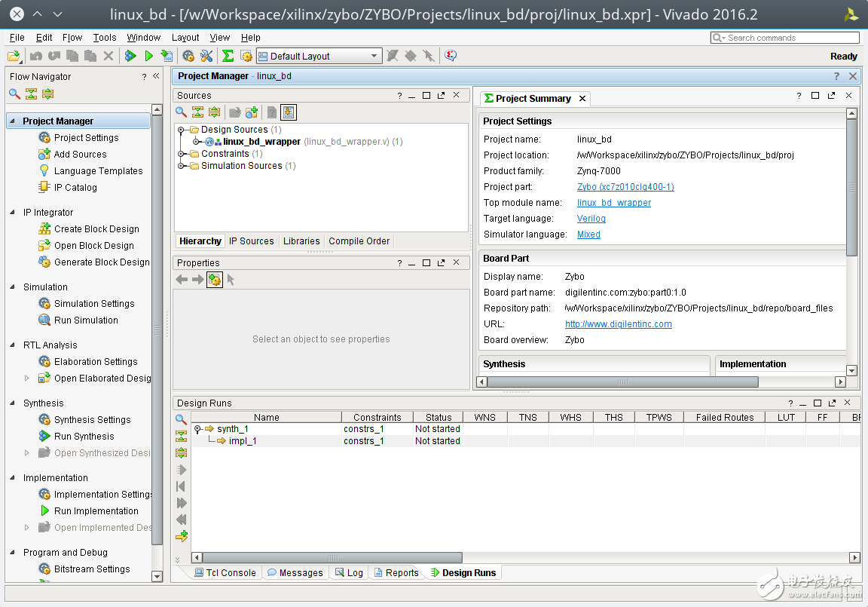Screen dimensions: 868x607
Task: Collapse Flow Navigator with double-arrow button
Action: click(x=156, y=76)
